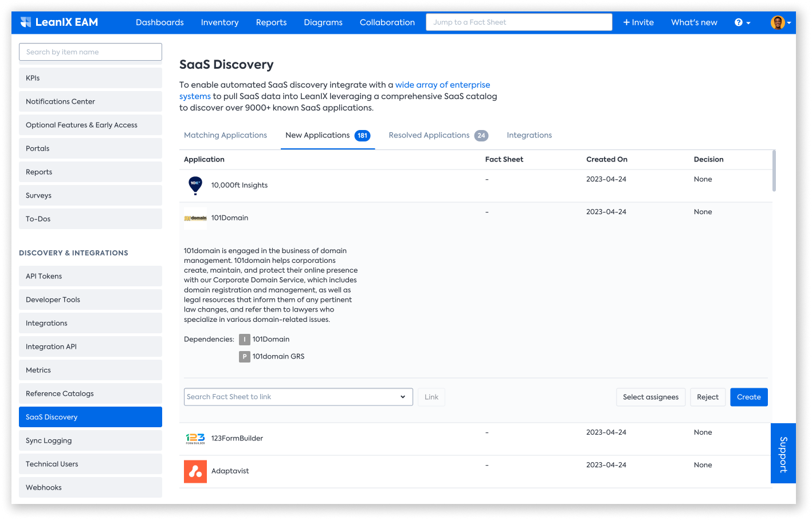Open API Tokens in the sidebar
The height and width of the screenshot is (520, 812).
click(91, 276)
